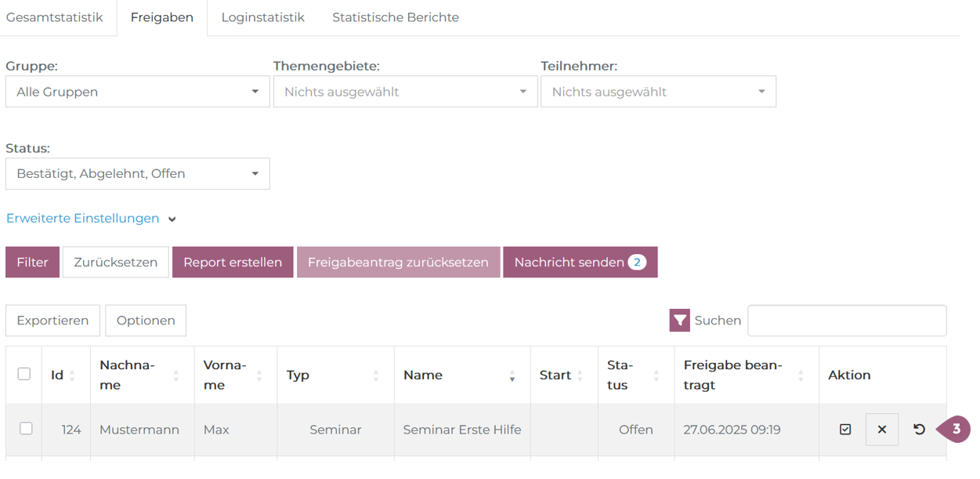Click the funnel filter icon beside Suchen
This screenshot has height=479, width=980.
(679, 321)
